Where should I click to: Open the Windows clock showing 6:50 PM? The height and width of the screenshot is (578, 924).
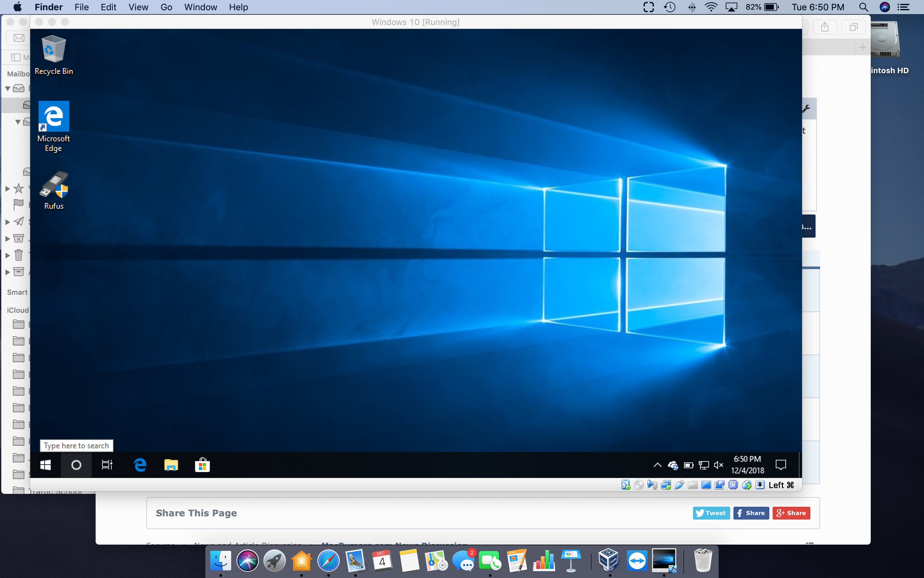pyautogui.click(x=747, y=465)
